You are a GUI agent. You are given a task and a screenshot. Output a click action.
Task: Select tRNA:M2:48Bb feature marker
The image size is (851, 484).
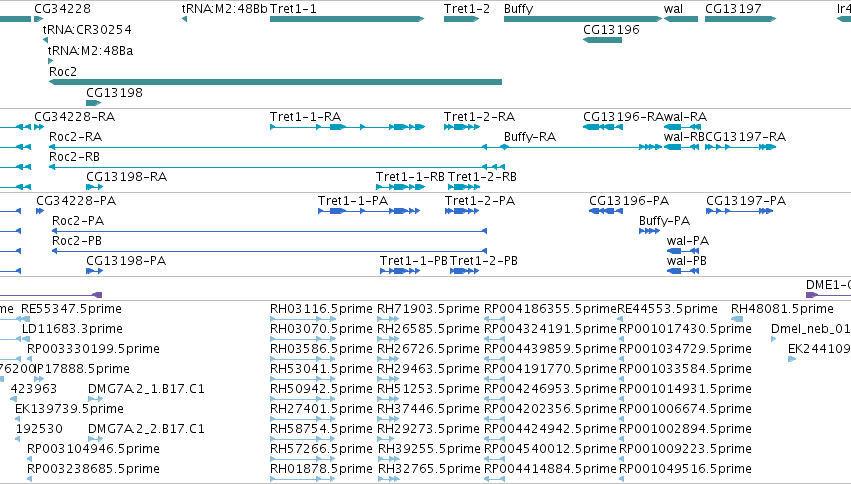pyautogui.click(x=185, y=19)
